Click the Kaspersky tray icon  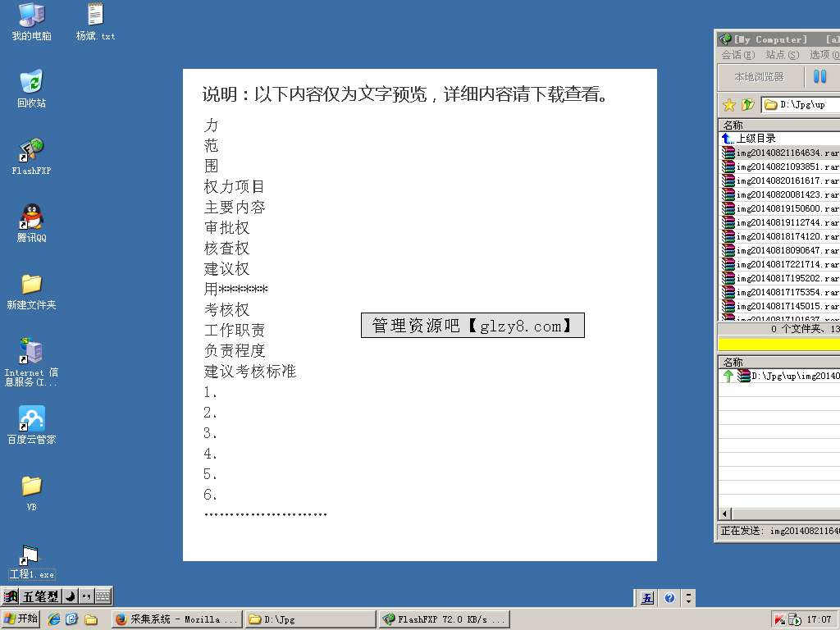pos(779,619)
